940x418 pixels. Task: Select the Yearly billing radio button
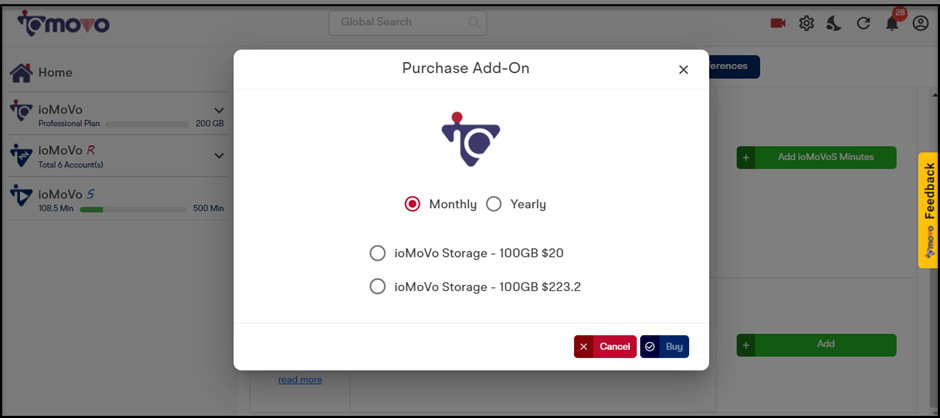pos(493,205)
